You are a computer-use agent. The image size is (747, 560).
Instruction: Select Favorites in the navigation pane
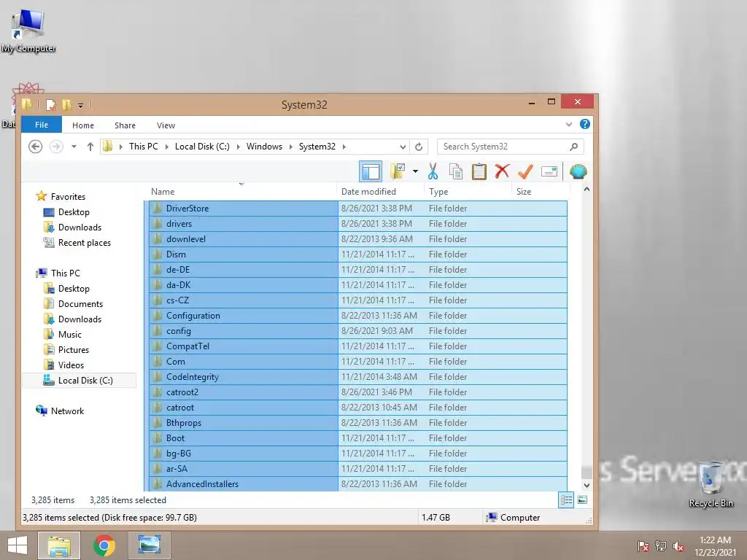click(x=68, y=197)
